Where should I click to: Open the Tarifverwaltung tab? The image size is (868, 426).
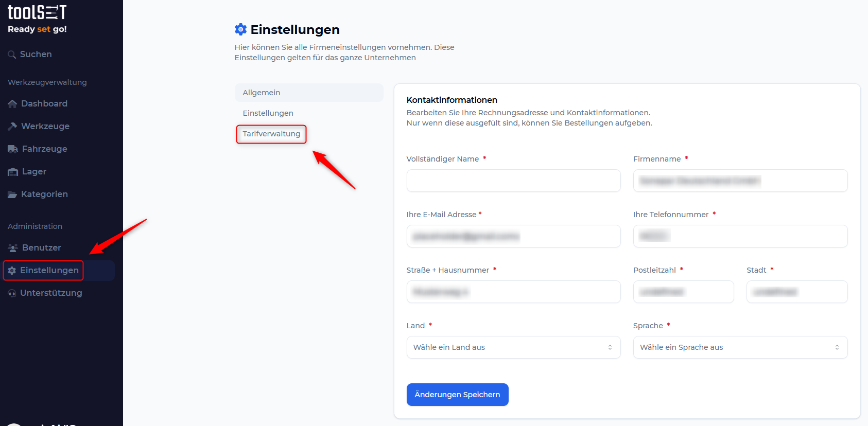pos(271,134)
